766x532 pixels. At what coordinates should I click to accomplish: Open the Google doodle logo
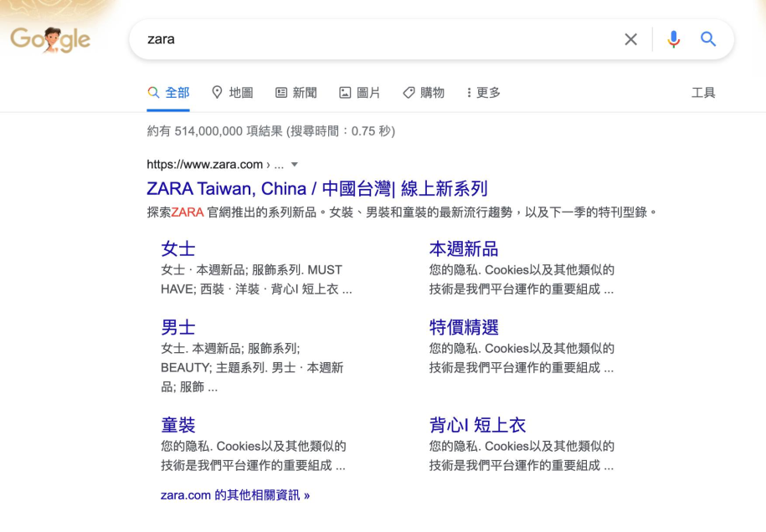pos(50,39)
